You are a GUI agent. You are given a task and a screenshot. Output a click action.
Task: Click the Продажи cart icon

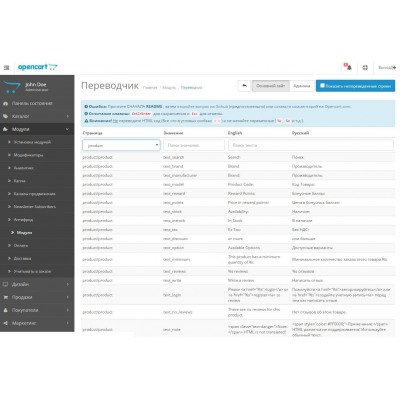pyautogui.click(x=5, y=297)
